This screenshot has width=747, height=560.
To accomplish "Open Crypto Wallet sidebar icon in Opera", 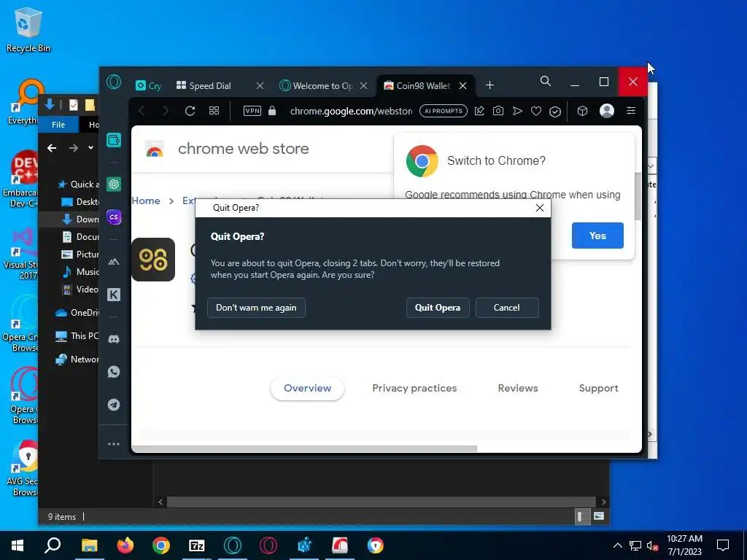I will tap(114, 140).
